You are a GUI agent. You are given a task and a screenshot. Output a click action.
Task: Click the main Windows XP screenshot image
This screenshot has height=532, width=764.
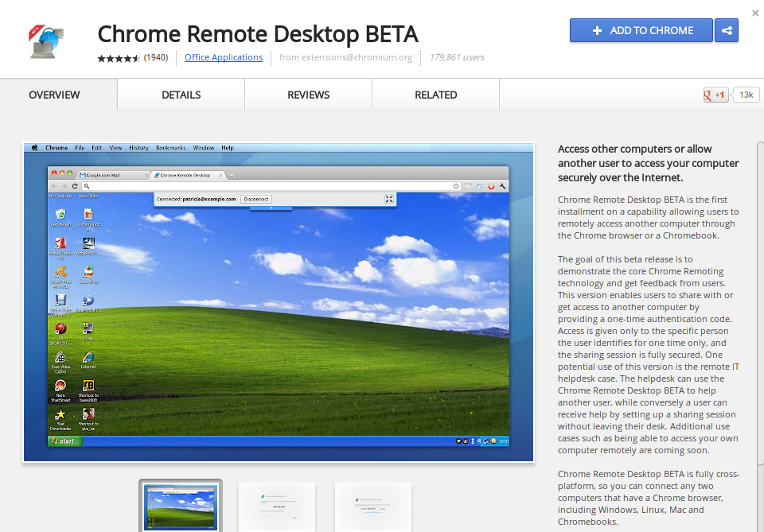[279, 301]
